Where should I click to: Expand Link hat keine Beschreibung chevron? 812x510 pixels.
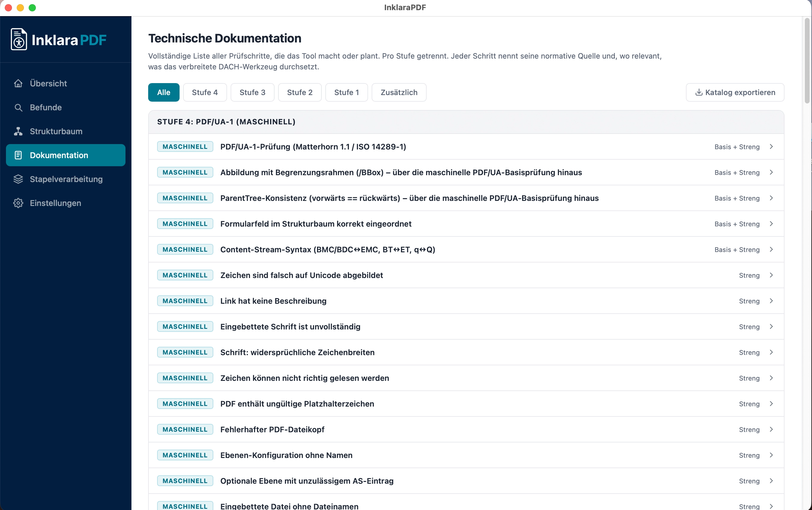coord(771,301)
